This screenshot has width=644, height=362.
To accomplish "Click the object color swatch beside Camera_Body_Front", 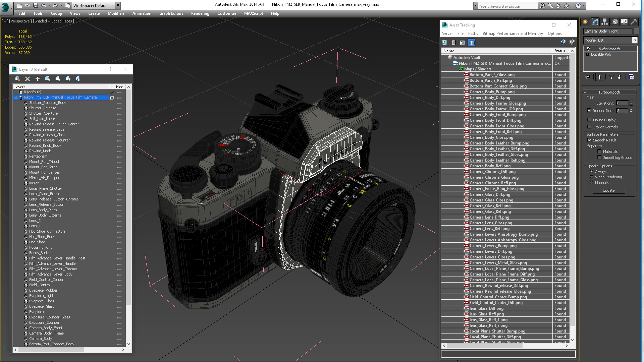I will tap(636, 31).
